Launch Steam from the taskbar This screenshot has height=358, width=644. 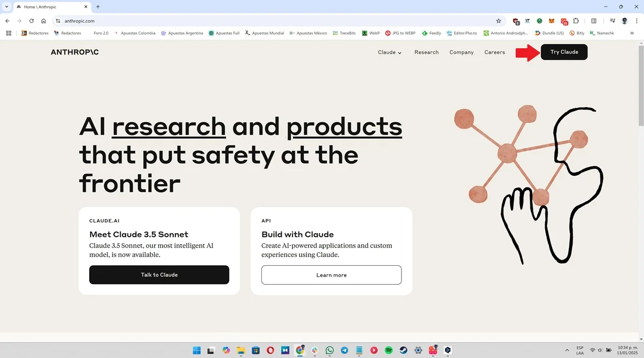tap(403, 350)
